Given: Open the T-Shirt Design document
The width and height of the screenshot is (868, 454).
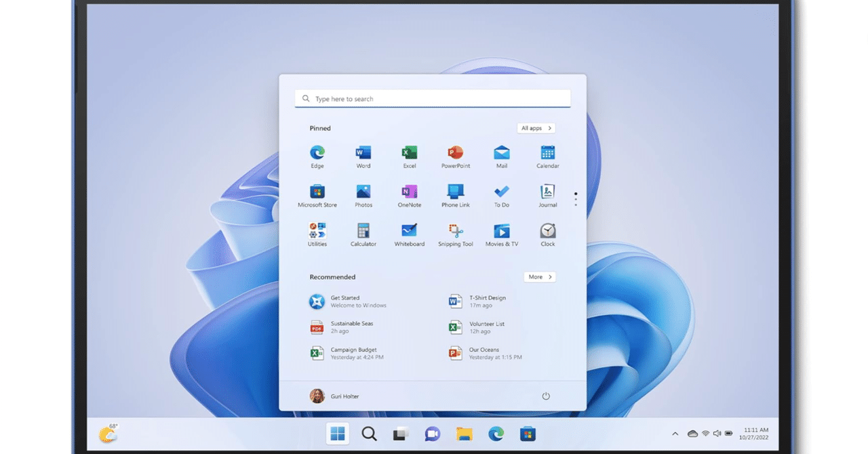Looking at the screenshot, I should click(x=477, y=302).
